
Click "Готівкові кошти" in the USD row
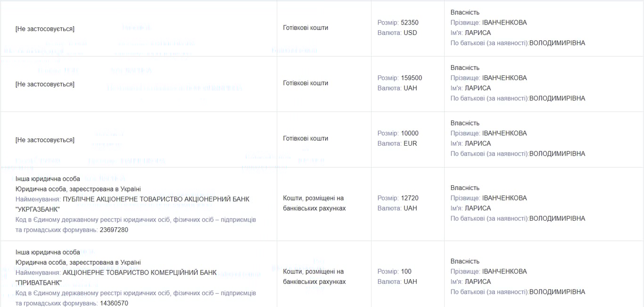tap(305, 28)
